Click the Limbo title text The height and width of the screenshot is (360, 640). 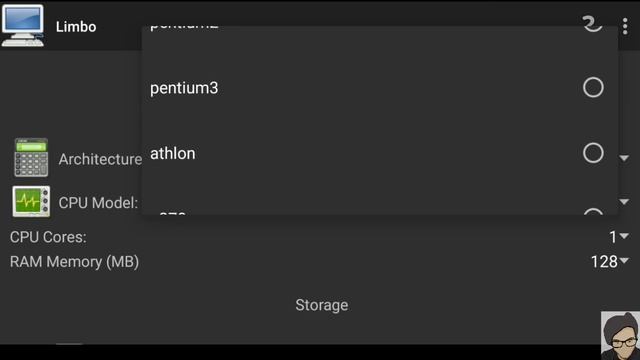(x=76, y=27)
